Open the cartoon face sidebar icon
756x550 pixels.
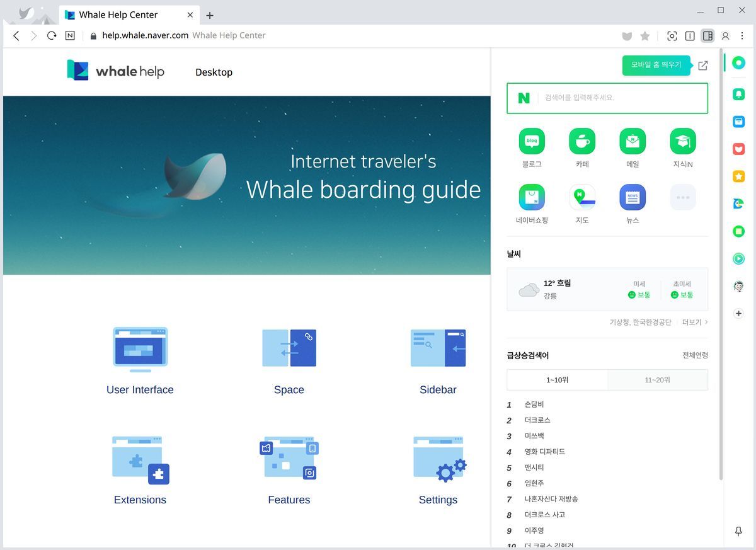click(x=739, y=286)
